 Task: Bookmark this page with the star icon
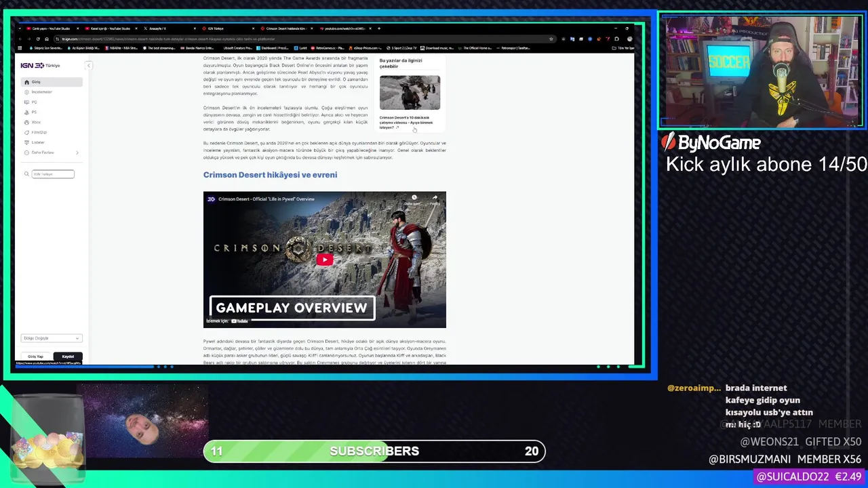pos(551,39)
